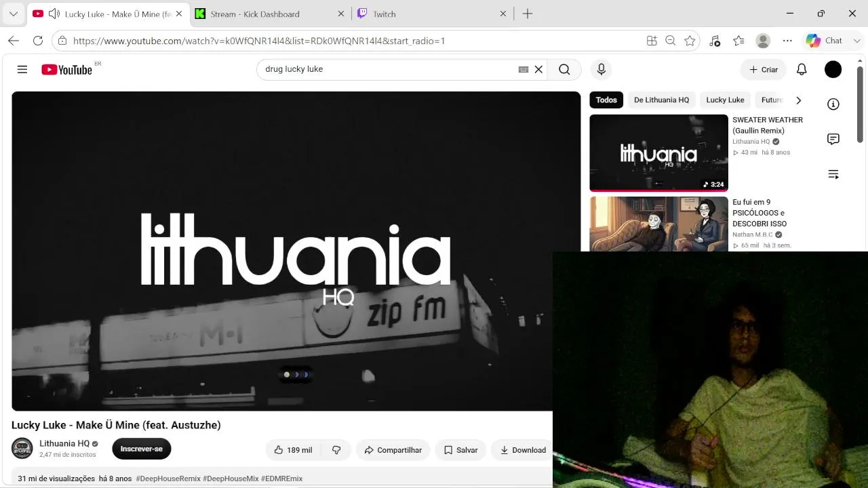
Task: Like the video with 189 mil
Action: (x=293, y=450)
